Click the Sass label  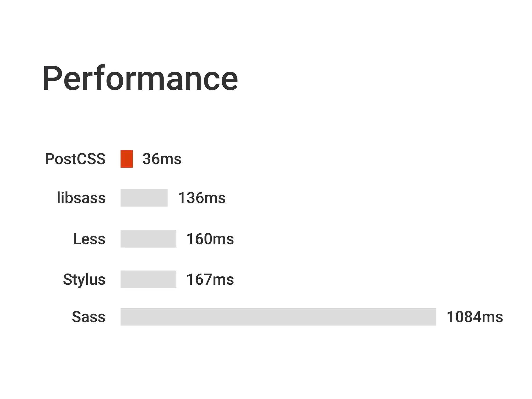tap(89, 317)
